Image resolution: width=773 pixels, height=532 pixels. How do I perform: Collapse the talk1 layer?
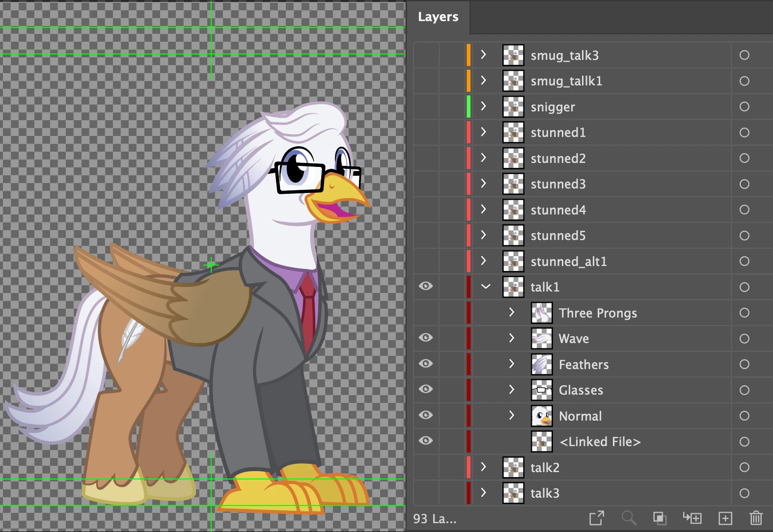click(x=486, y=287)
